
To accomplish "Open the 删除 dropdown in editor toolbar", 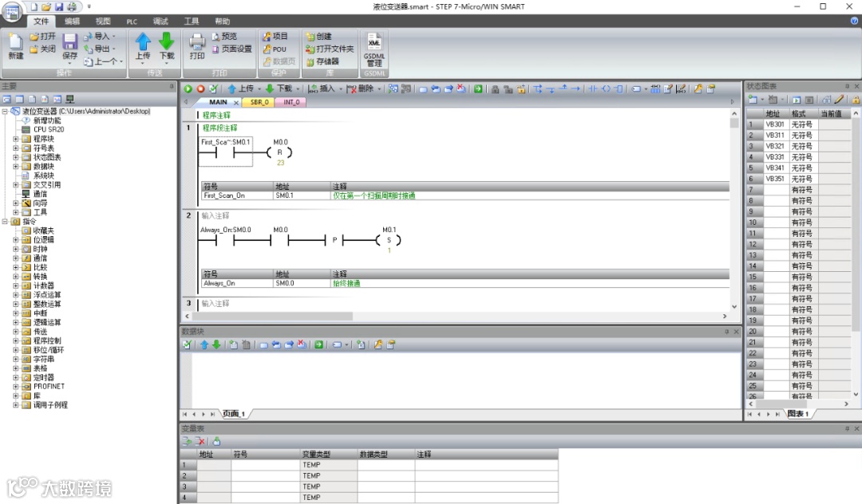I will [379, 89].
